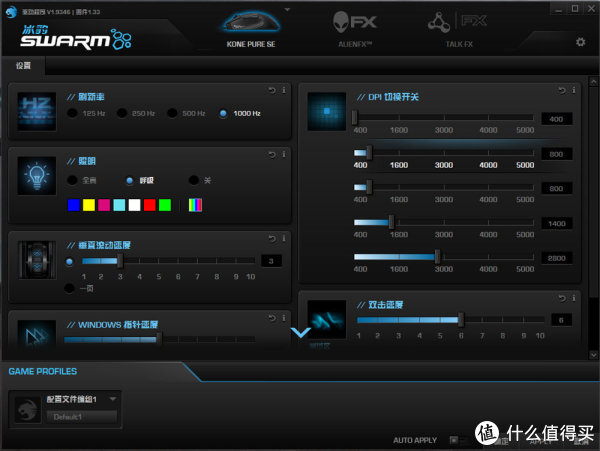The image size is (600, 451).
Task: Pick the blue color swatch
Action: point(73,205)
